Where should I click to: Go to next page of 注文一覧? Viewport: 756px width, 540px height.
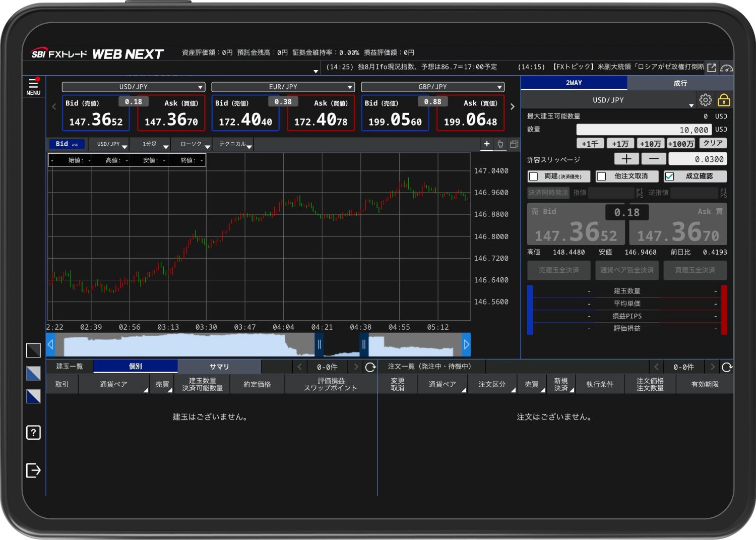coord(712,367)
